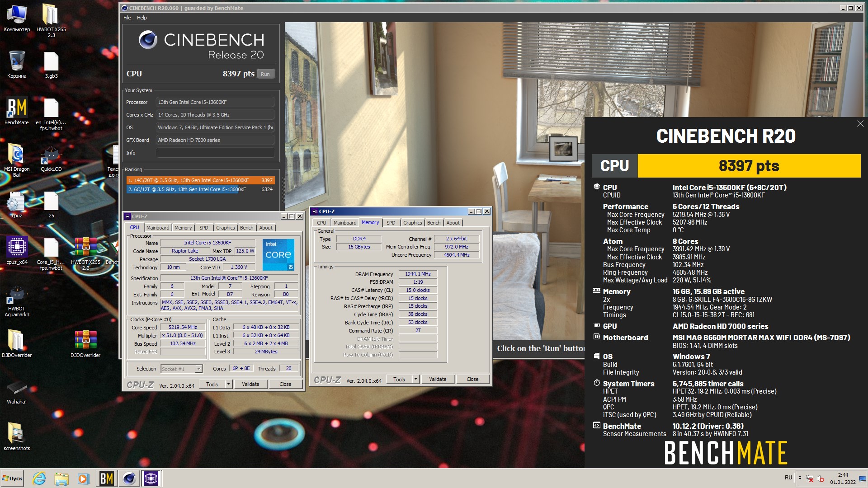Open HWBOT X265 2.3 archive icon

point(85,254)
